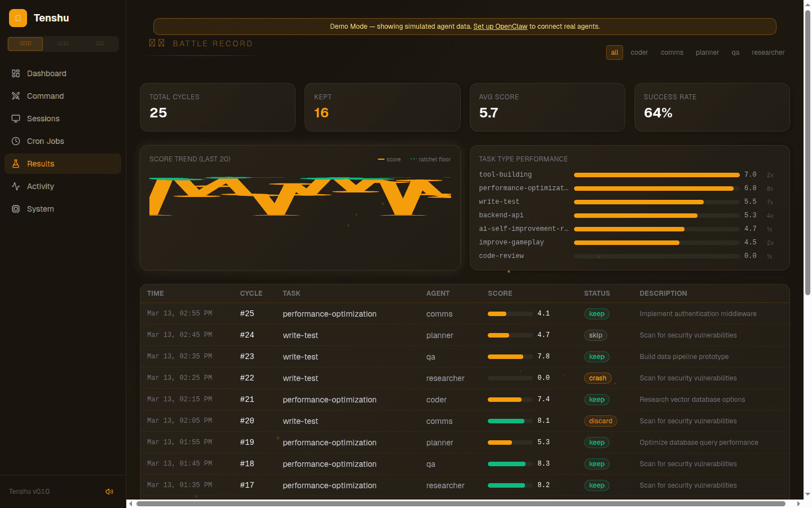
Task: Click the score bar for cycle #25
Action: pyautogui.click(x=510, y=314)
